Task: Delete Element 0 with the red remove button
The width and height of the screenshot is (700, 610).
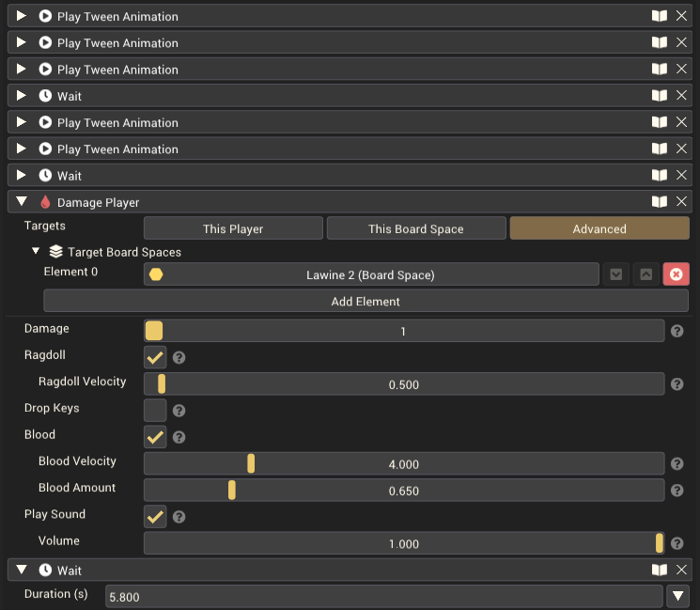Action: coord(676,274)
